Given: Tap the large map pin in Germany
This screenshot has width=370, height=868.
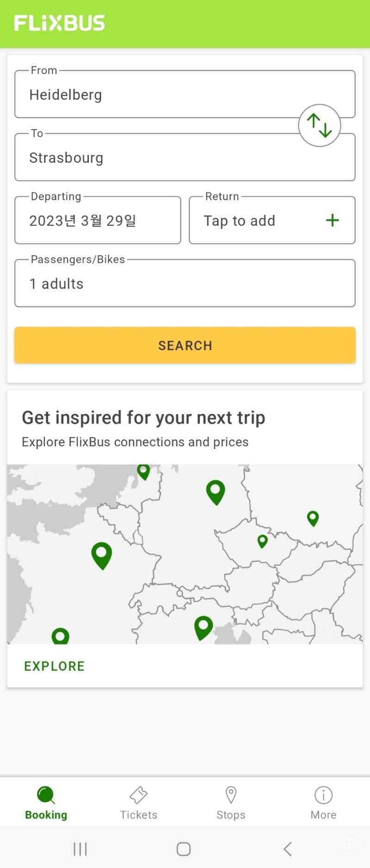Looking at the screenshot, I should tap(216, 492).
